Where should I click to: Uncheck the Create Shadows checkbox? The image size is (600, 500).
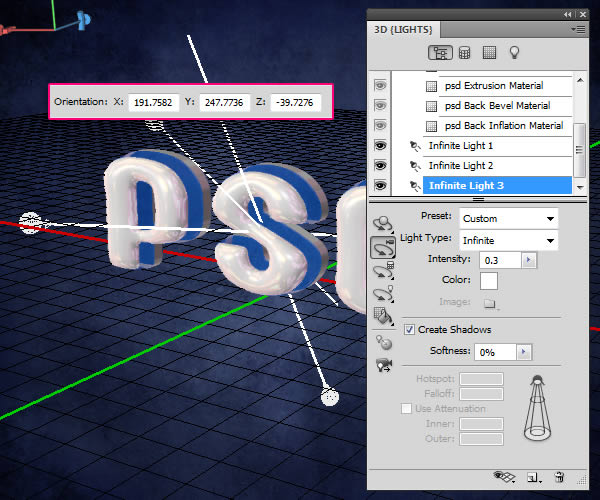click(x=410, y=329)
